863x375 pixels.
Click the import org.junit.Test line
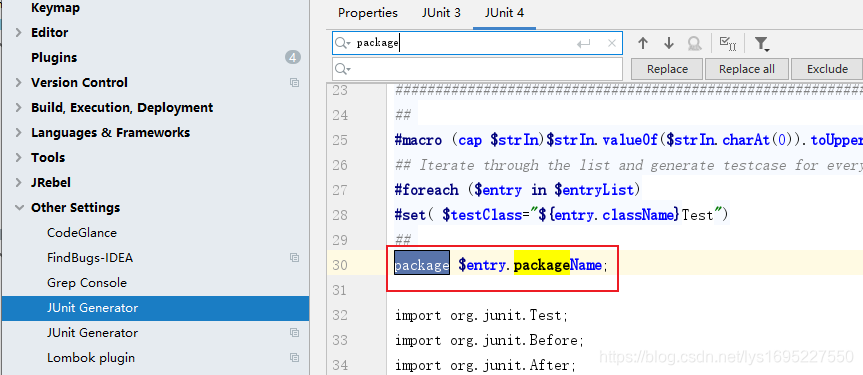point(481,316)
